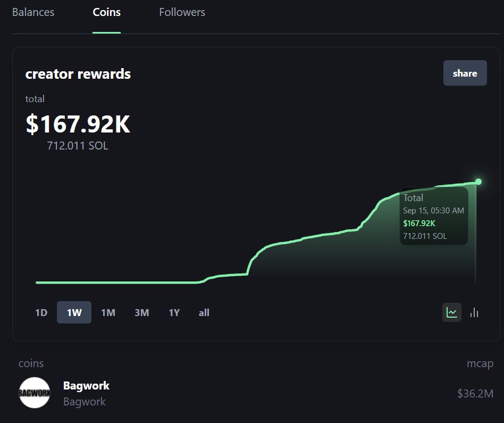Image resolution: width=504 pixels, height=423 pixels.
Task: Switch to the Balances tab
Action: pos(33,12)
